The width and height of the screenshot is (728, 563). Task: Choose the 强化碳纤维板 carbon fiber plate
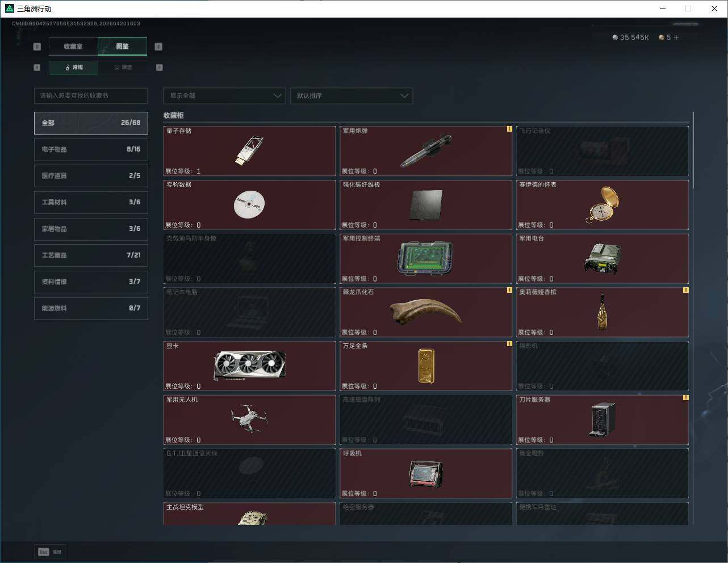426,205
